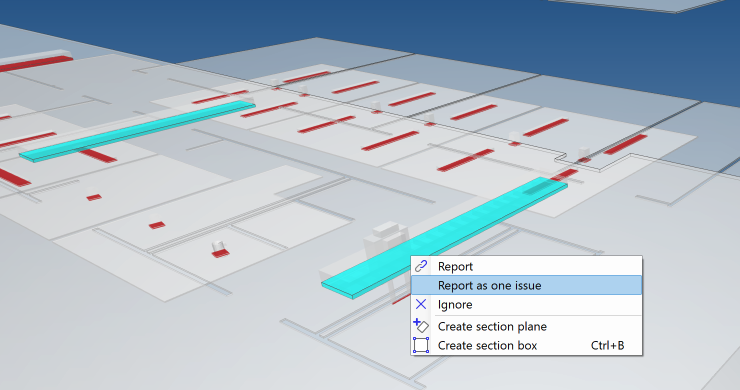Click the section plane icon with plus

click(420, 326)
